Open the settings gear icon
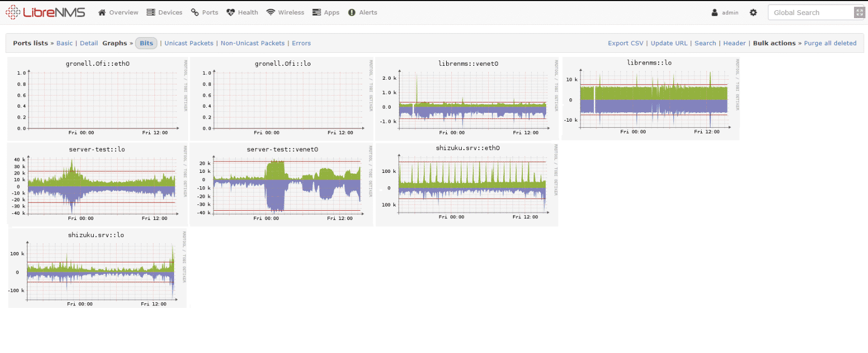 tap(753, 12)
